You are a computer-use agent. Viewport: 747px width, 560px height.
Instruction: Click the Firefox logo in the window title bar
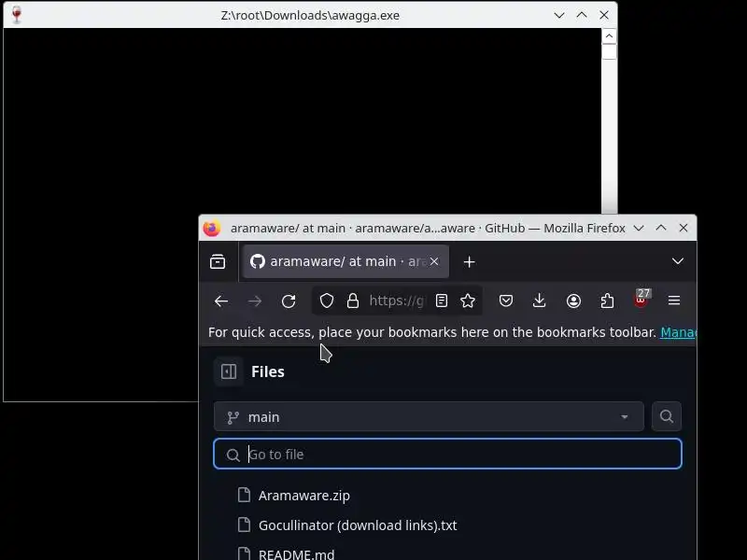tap(212, 228)
